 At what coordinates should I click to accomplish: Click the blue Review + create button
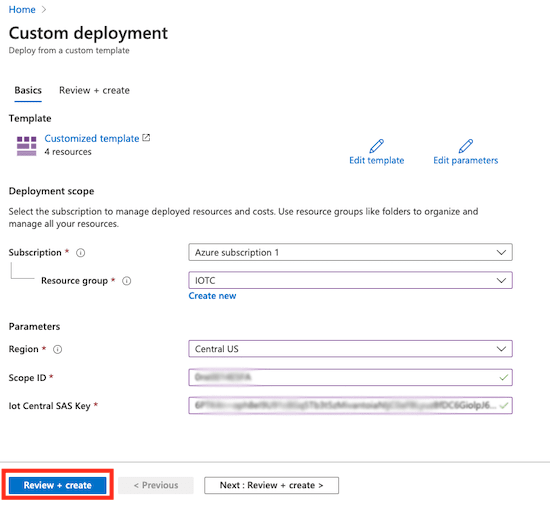58,485
